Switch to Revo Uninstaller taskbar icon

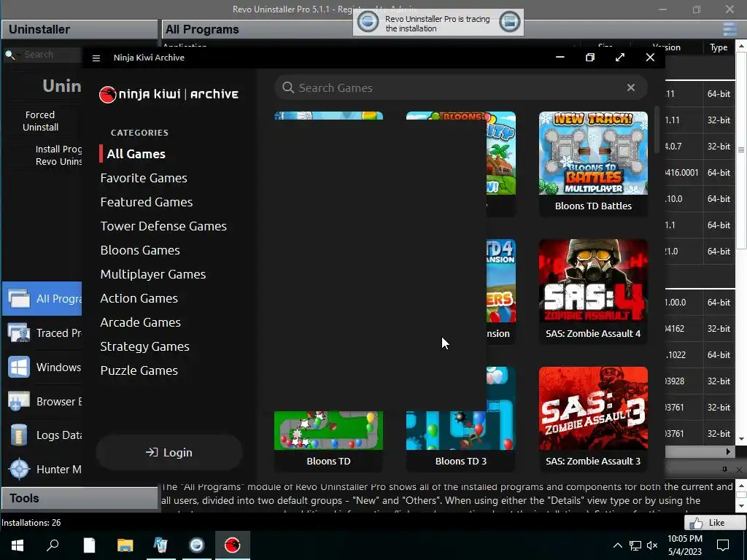point(160,545)
